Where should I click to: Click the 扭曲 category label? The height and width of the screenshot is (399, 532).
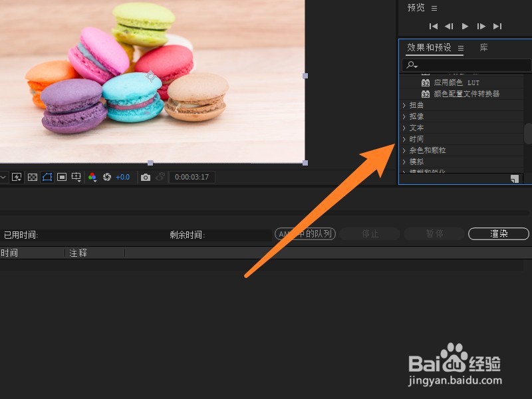[416, 105]
